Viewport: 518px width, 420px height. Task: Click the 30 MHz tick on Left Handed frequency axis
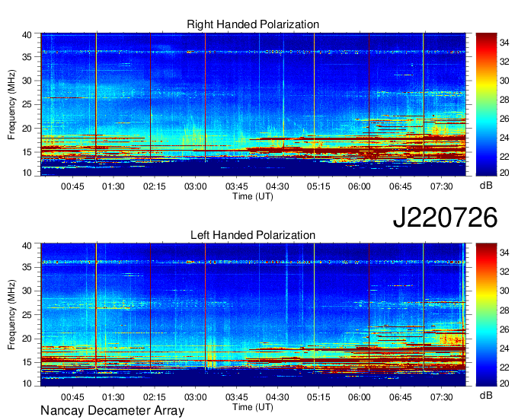click(x=27, y=291)
